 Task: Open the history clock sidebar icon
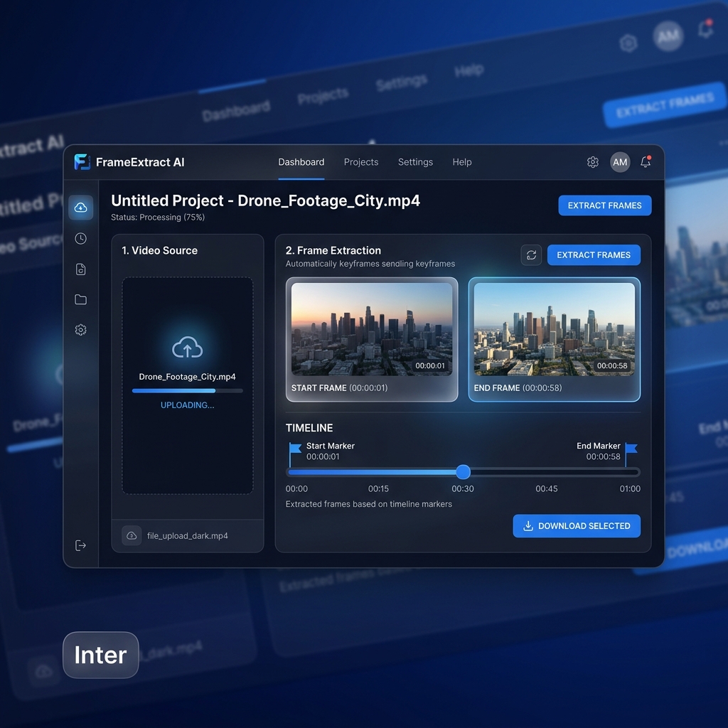tap(81, 239)
